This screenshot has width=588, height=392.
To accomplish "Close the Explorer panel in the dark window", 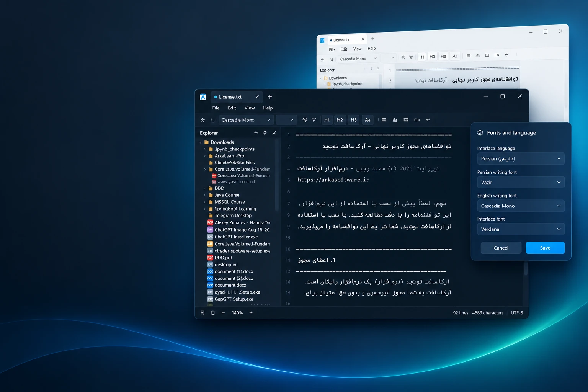I will point(274,133).
